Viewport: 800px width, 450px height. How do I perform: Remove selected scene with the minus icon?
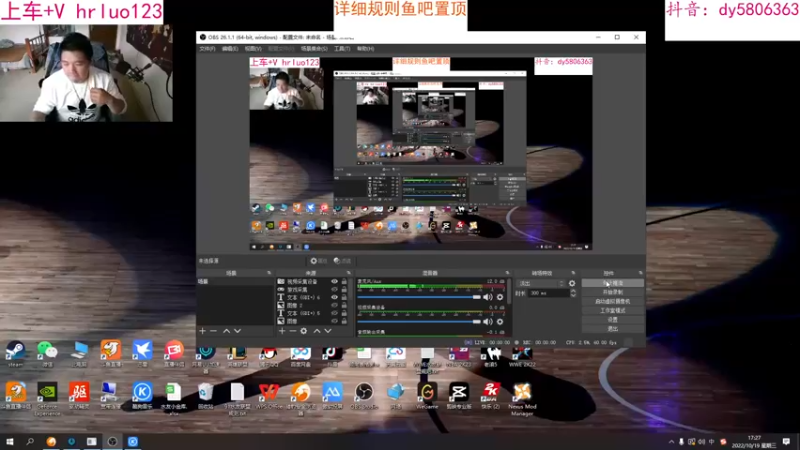point(214,331)
